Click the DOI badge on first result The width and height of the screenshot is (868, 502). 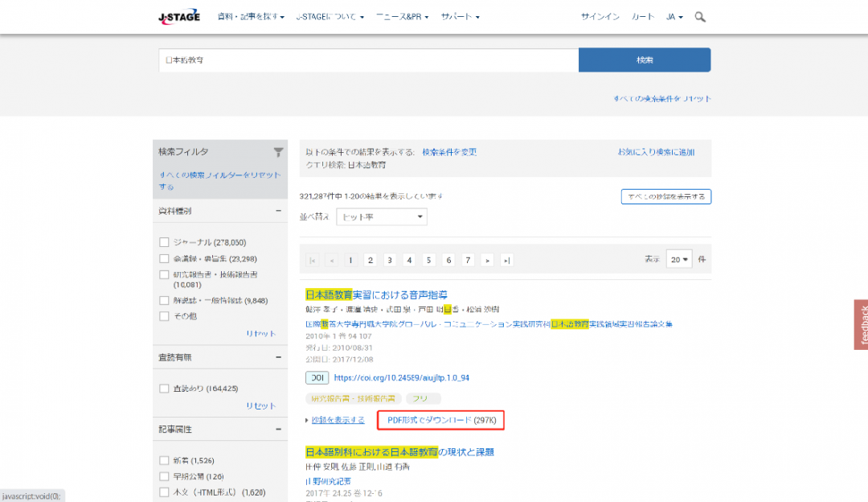click(x=317, y=377)
